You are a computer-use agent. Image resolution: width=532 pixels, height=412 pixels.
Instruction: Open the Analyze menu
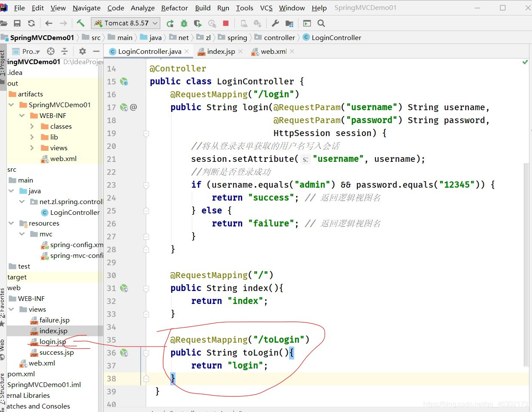tap(143, 8)
